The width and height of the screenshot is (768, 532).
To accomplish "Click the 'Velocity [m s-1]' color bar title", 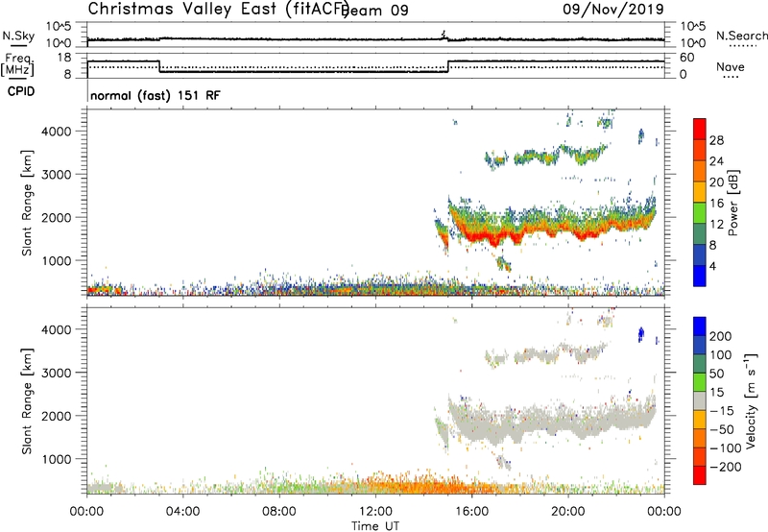I will 751,400.
